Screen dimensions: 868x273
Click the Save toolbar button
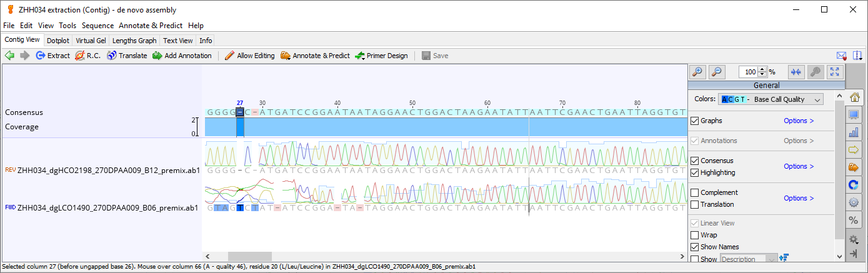click(435, 56)
